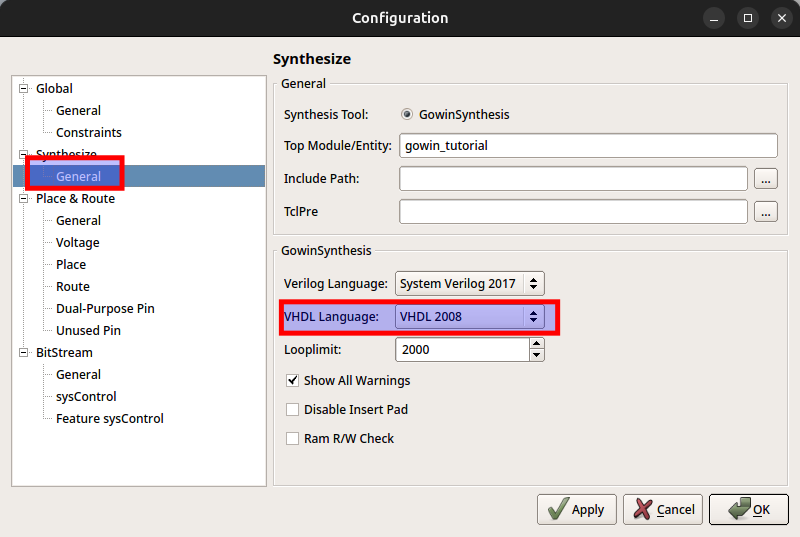Open the VHDL Language dropdown
The width and height of the screenshot is (800, 537).
(x=469, y=317)
